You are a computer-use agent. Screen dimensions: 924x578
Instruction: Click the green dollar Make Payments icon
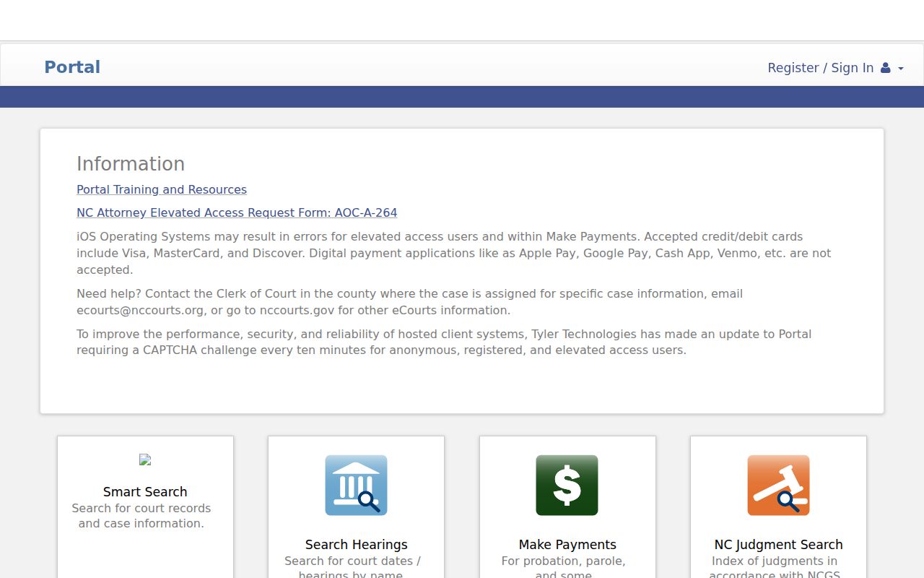point(567,485)
